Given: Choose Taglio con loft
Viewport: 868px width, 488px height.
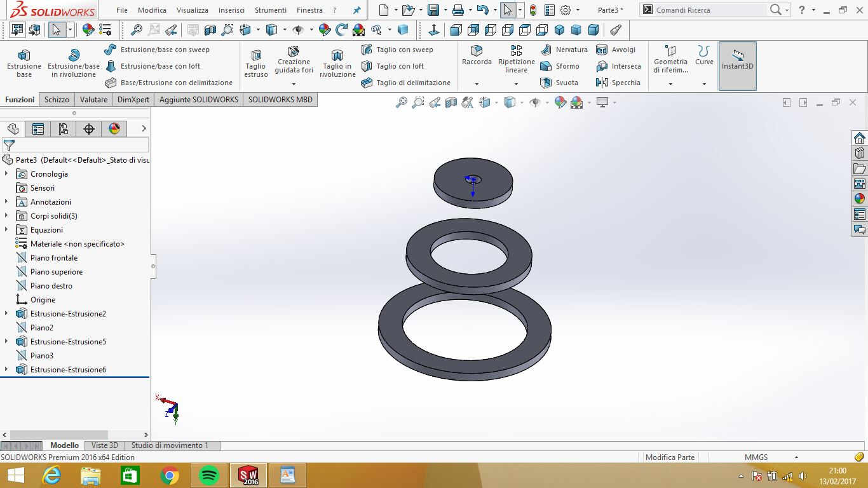Looking at the screenshot, I should (393, 66).
